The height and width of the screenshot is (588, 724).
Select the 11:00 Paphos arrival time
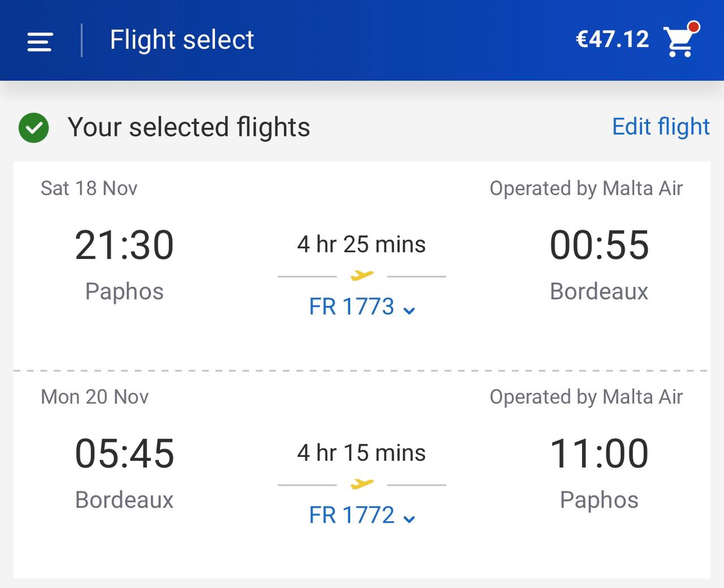599,454
